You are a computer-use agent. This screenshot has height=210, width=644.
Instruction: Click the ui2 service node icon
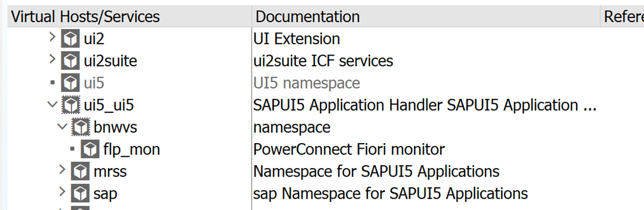coord(70,39)
